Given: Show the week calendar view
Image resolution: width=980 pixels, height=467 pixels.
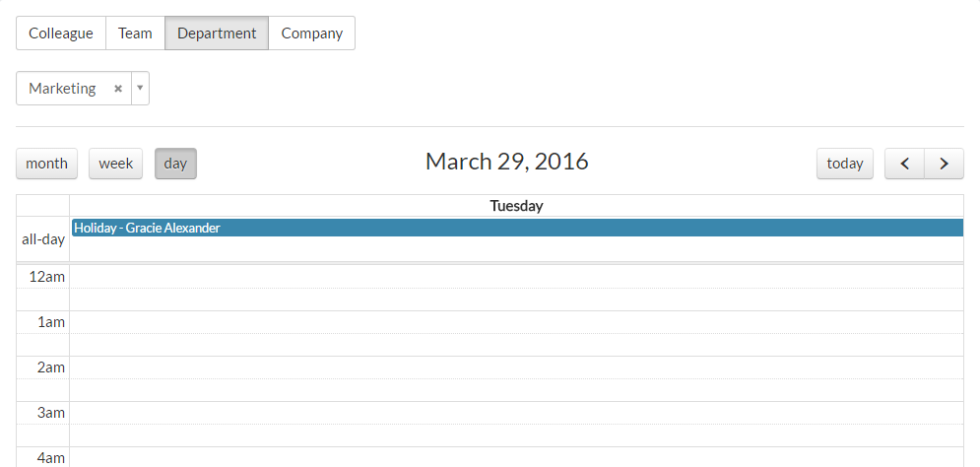Looking at the screenshot, I should tap(115, 164).
